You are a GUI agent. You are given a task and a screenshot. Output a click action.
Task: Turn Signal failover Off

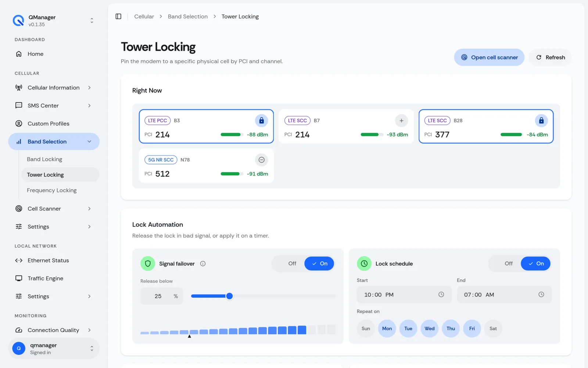pyautogui.click(x=292, y=263)
